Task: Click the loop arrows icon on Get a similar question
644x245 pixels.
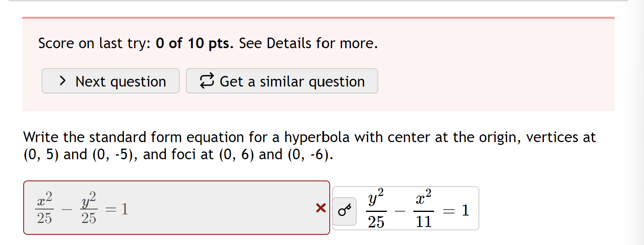Action: point(207,80)
